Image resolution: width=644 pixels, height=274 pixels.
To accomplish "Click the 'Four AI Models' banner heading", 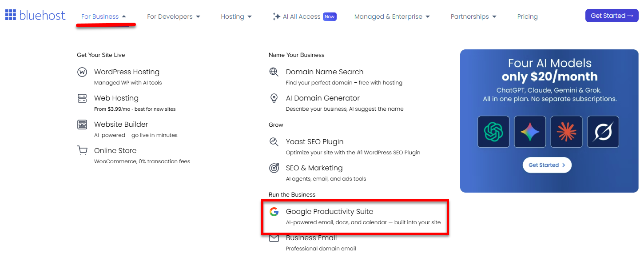I will tap(550, 63).
